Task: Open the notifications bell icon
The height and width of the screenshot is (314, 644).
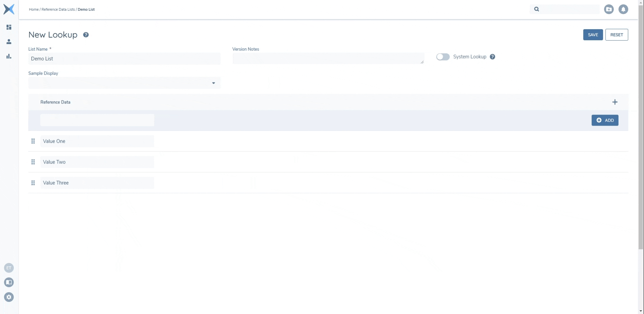Action: click(x=623, y=9)
